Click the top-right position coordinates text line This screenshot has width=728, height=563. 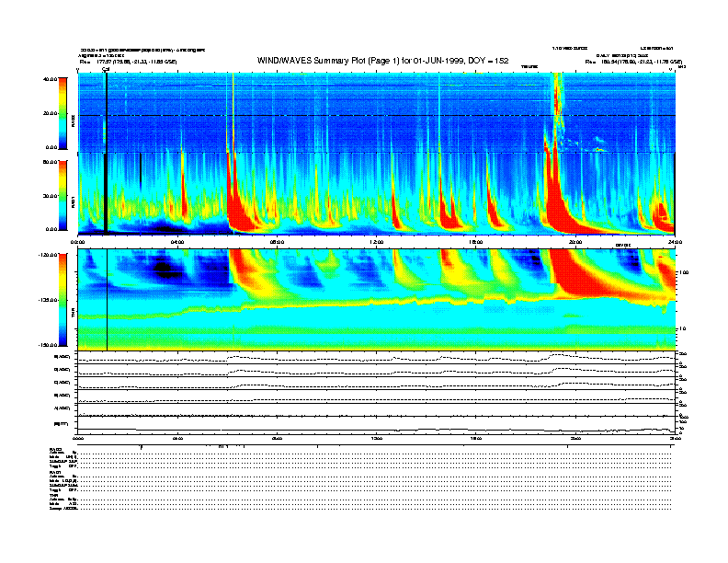coord(633,62)
